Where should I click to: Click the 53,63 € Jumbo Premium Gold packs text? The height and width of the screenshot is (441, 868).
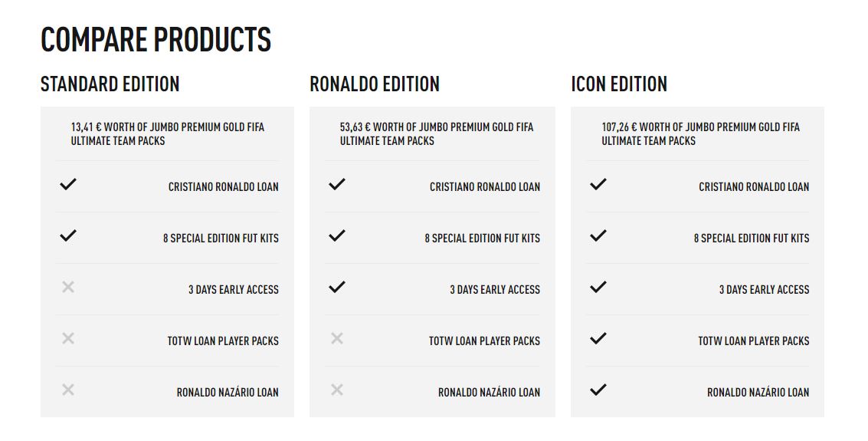(437, 133)
